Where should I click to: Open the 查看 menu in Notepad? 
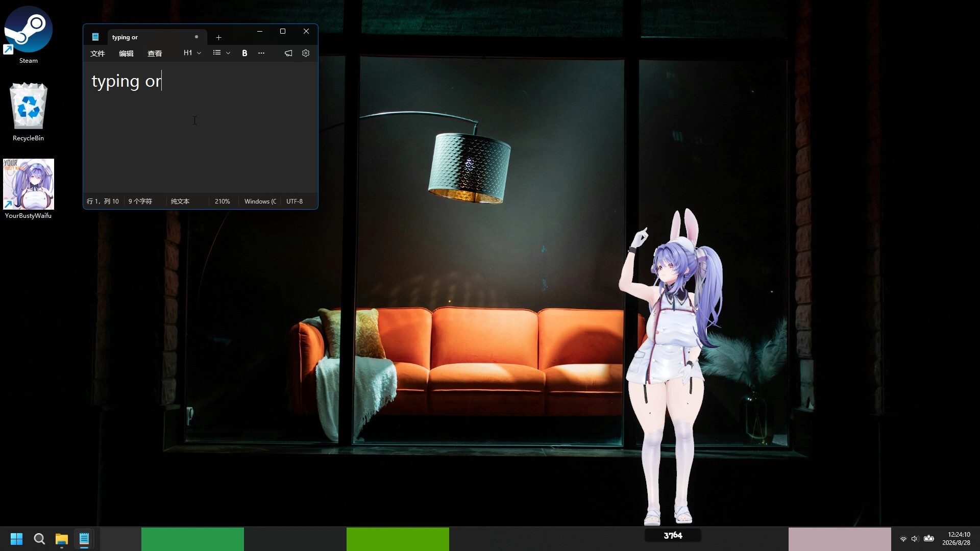(x=155, y=53)
